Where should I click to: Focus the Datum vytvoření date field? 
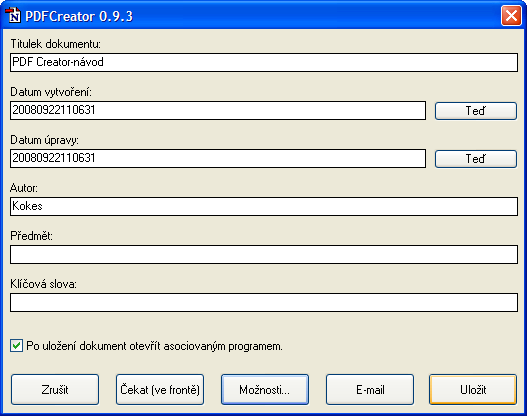(x=218, y=110)
